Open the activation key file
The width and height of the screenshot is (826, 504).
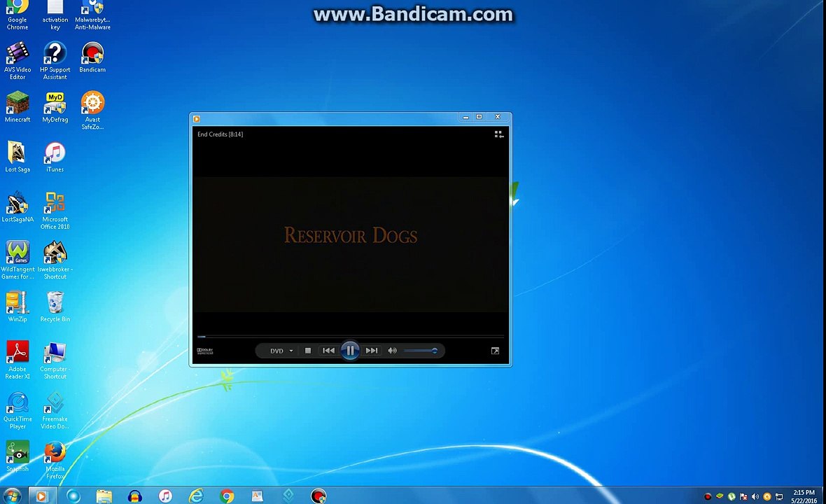point(55,15)
